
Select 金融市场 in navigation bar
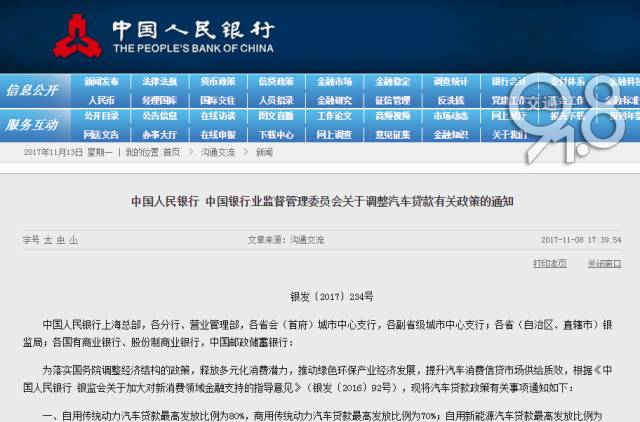(334, 82)
